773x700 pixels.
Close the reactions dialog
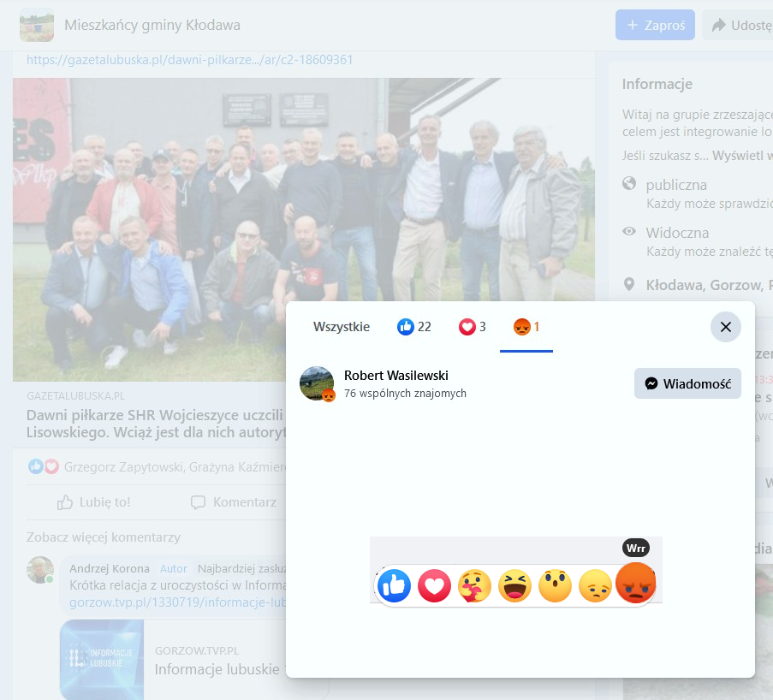[726, 327]
